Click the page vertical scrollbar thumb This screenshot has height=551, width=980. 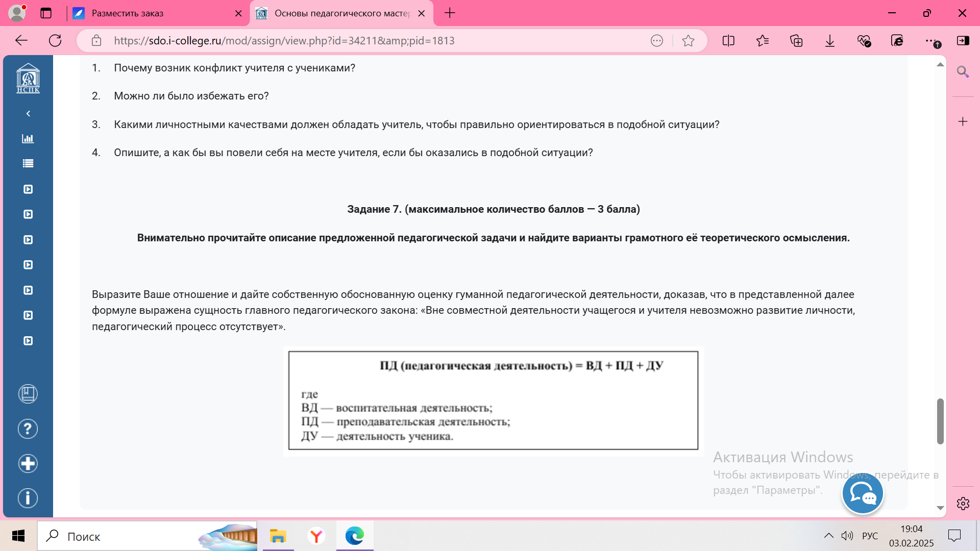[x=940, y=421]
